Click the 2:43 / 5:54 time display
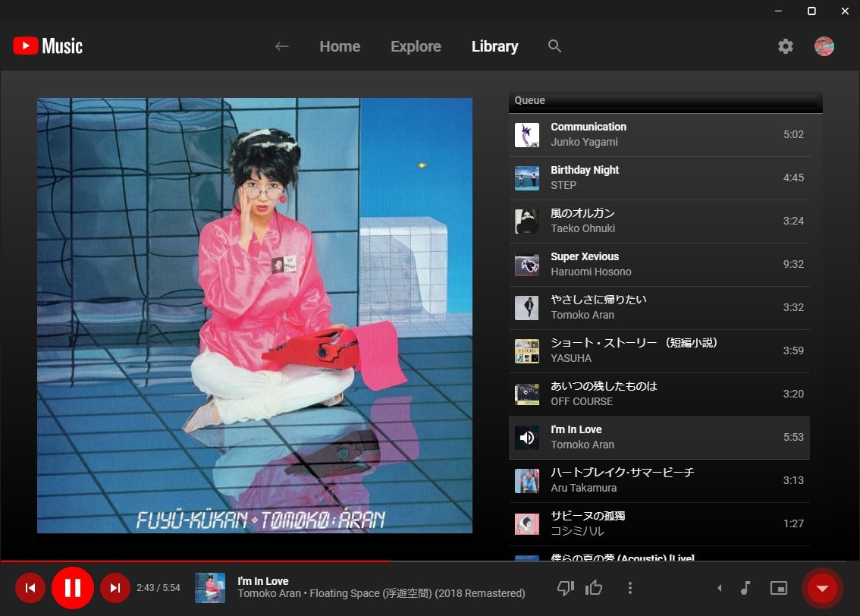 [158, 588]
